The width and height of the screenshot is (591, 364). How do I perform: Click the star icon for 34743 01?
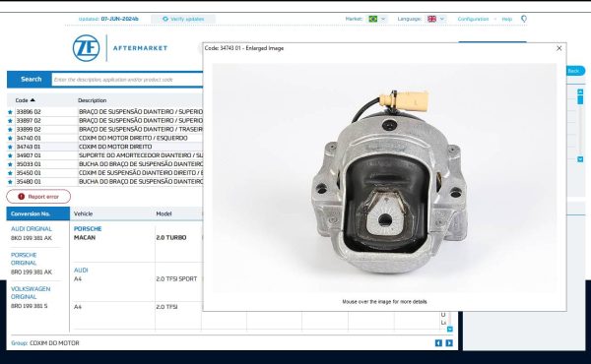[10, 147]
